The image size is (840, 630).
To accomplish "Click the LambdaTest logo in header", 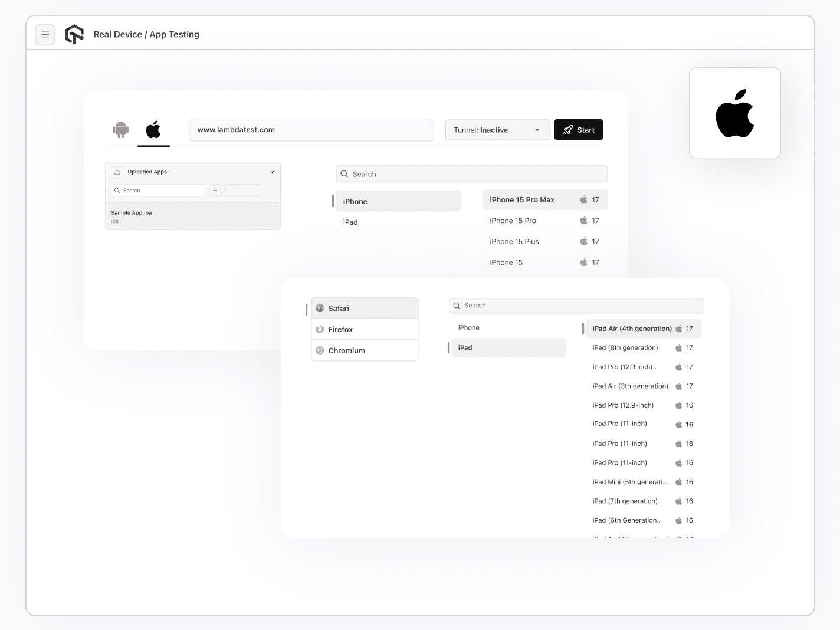I will 74,34.
